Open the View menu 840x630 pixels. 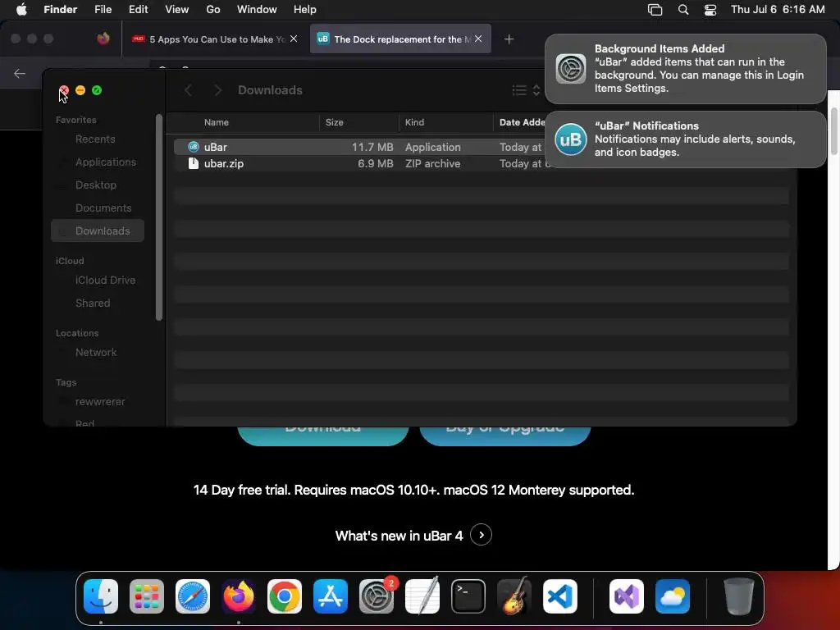click(x=177, y=9)
